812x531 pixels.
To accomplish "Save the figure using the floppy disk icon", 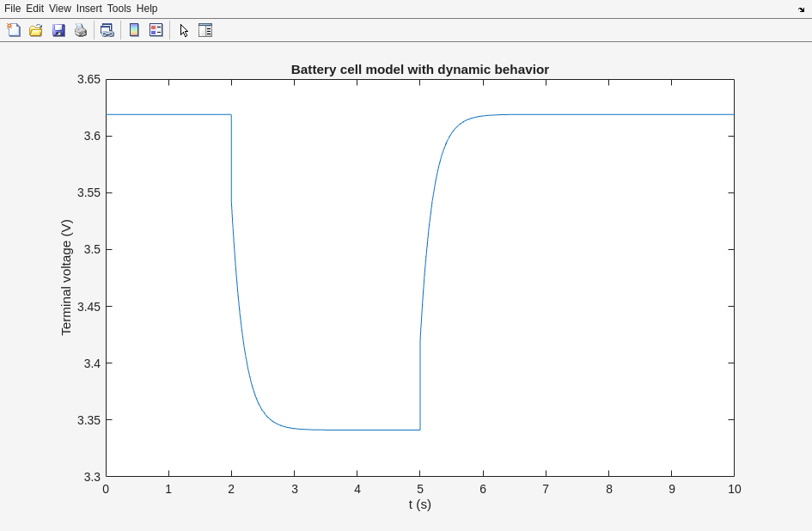I will coord(58,30).
